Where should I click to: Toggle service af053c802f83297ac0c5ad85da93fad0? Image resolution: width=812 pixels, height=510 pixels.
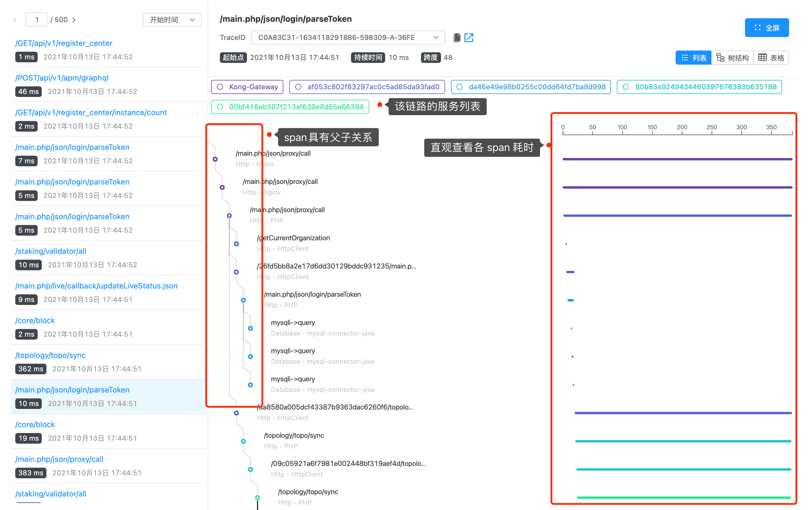pos(367,87)
